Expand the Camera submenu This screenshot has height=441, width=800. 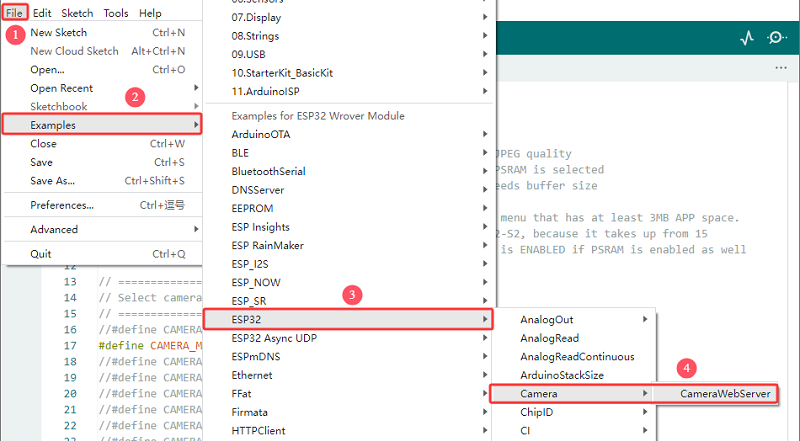coord(573,394)
